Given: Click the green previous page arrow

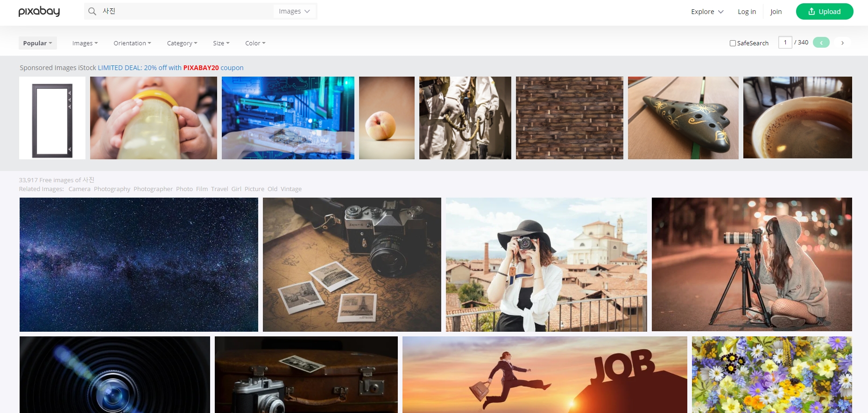Looking at the screenshot, I should click(821, 43).
